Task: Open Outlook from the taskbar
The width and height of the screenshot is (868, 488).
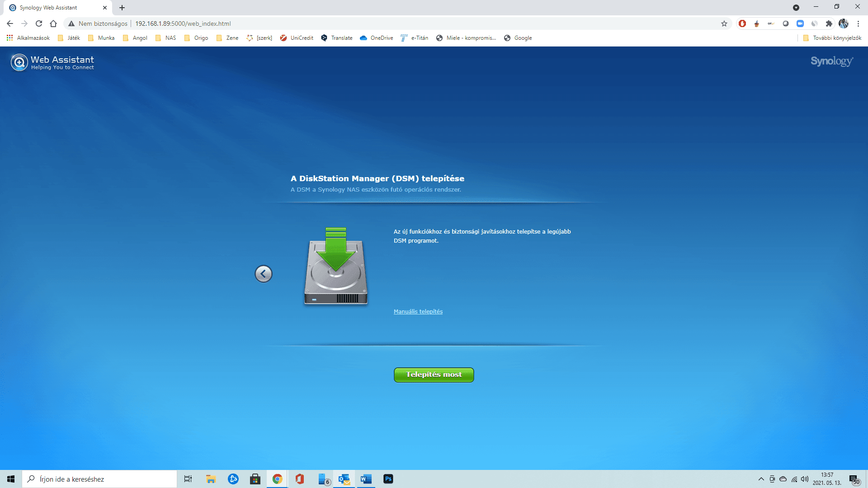Action: coord(344,479)
